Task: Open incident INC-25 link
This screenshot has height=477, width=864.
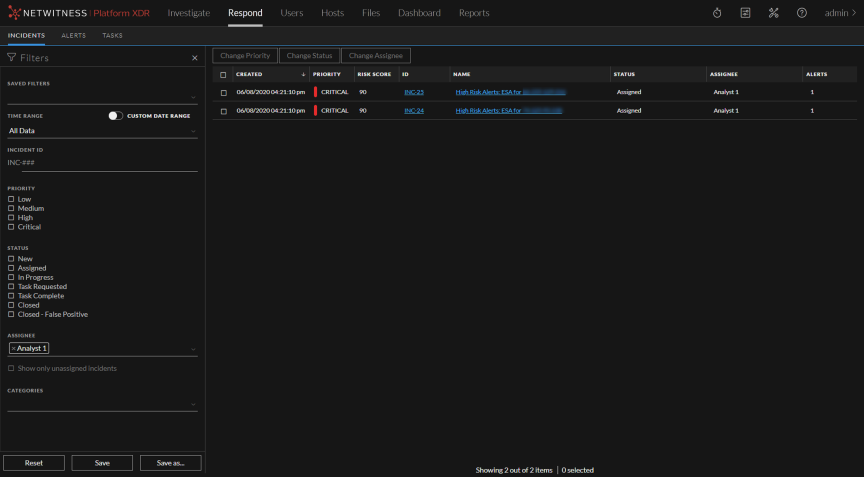Action: click(414, 92)
